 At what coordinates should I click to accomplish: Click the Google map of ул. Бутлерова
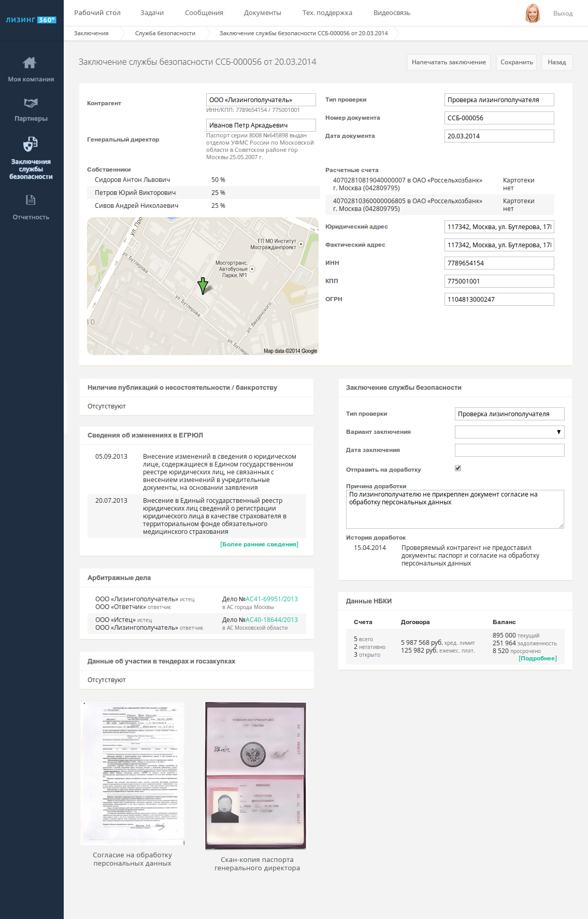[x=203, y=286]
